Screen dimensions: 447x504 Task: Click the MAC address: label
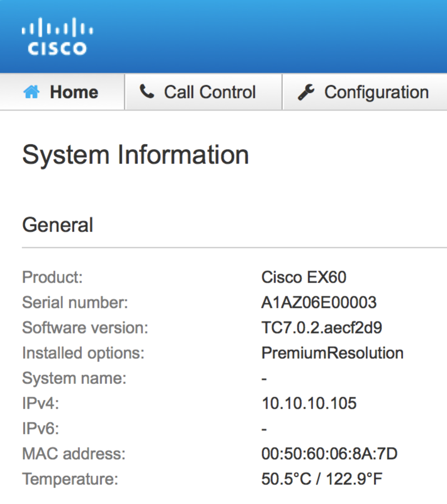coord(74,454)
